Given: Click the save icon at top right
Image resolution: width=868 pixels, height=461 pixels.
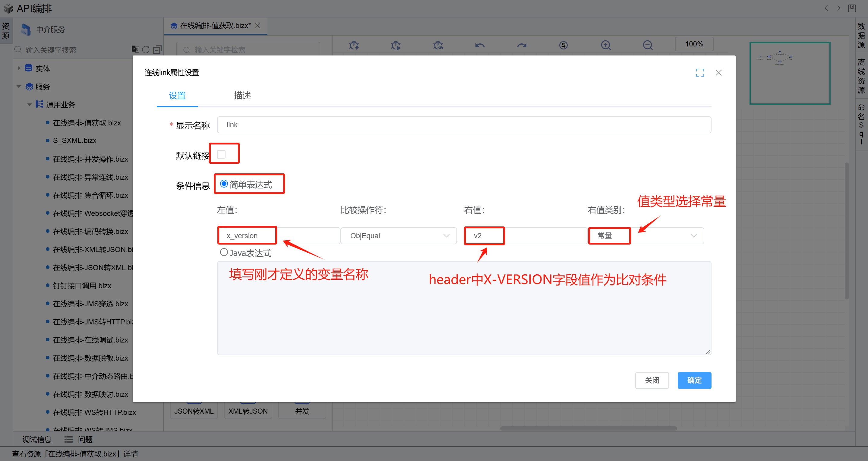Looking at the screenshot, I should point(852,8).
